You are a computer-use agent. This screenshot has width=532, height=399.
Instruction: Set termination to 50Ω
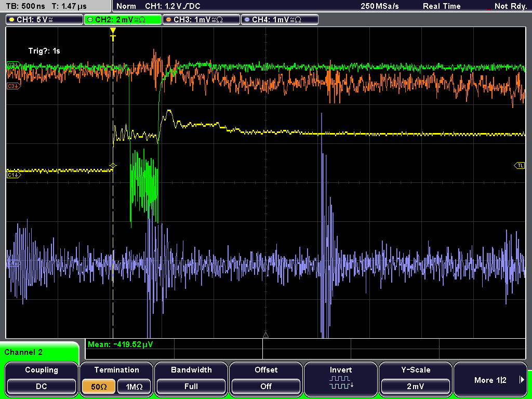pos(99,387)
